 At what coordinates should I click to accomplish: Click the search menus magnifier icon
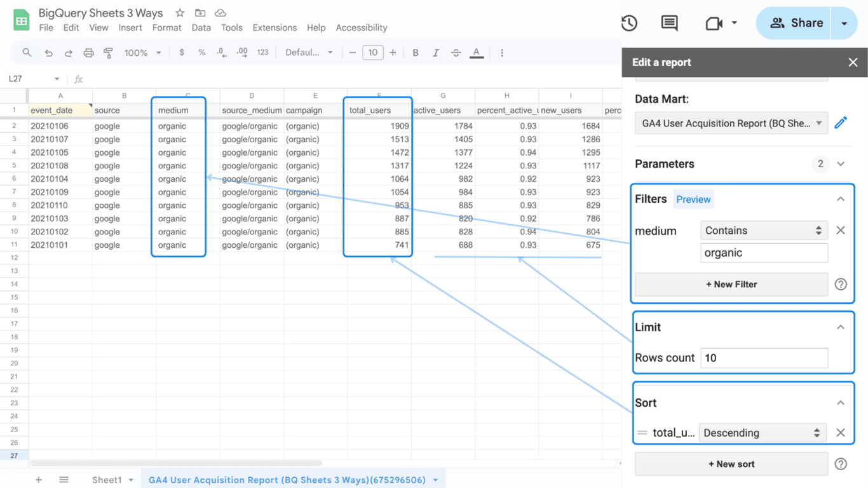point(27,53)
